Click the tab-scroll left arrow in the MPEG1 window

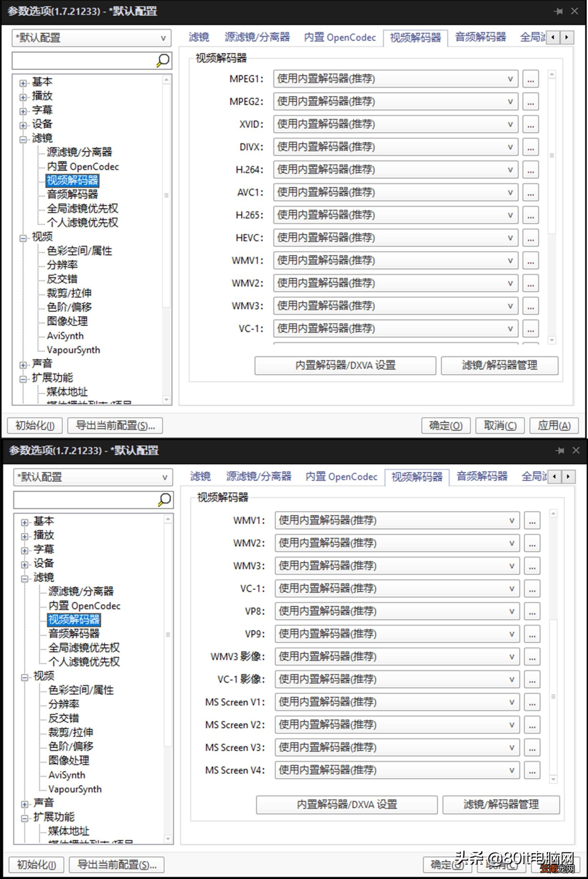pos(553,38)
